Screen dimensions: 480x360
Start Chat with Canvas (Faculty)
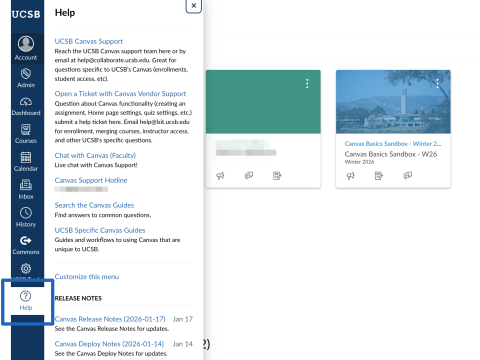(x=95, y=155)
